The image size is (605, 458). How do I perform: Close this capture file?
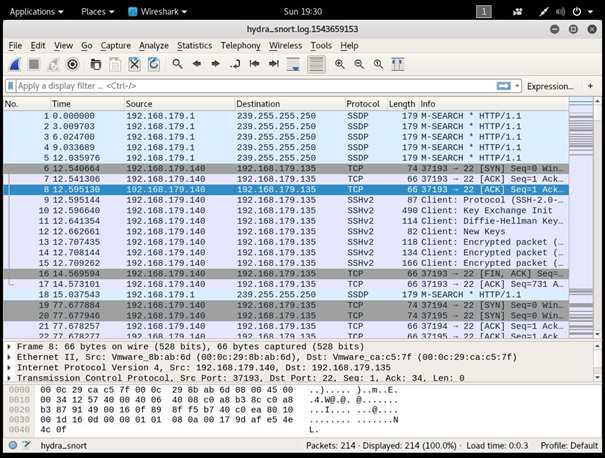[x=134, y=64]
